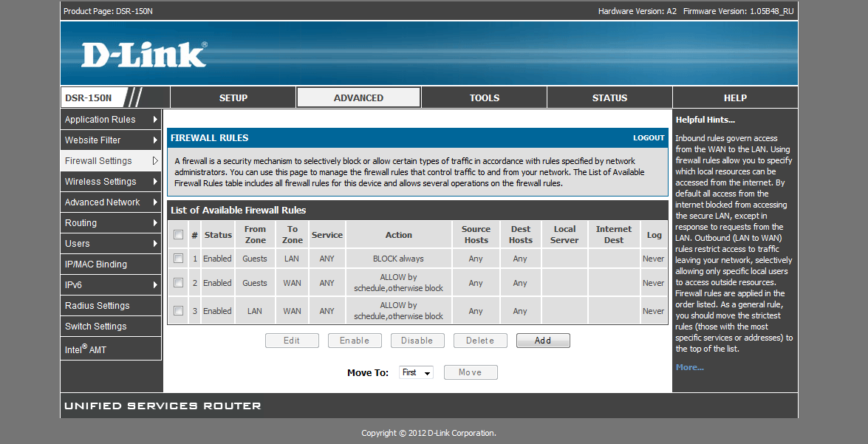Click the LOGOUT link
868x444 pixels.
[x=649, y=138]
